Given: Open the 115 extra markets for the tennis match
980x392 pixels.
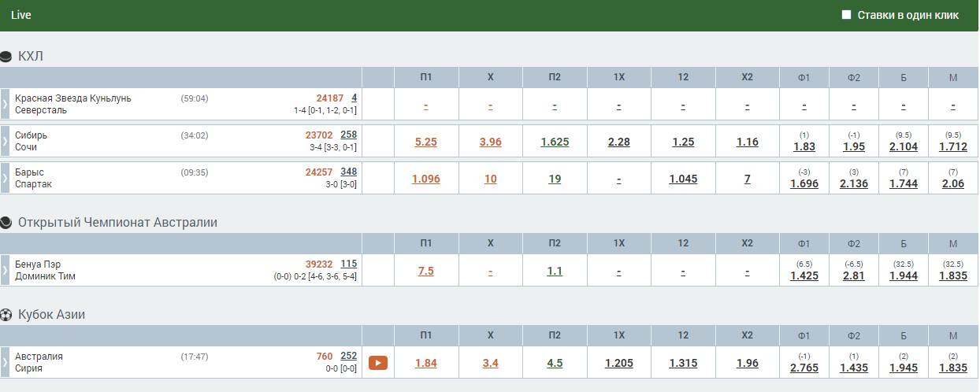Looking at the screenshot, I should (348, 264).
